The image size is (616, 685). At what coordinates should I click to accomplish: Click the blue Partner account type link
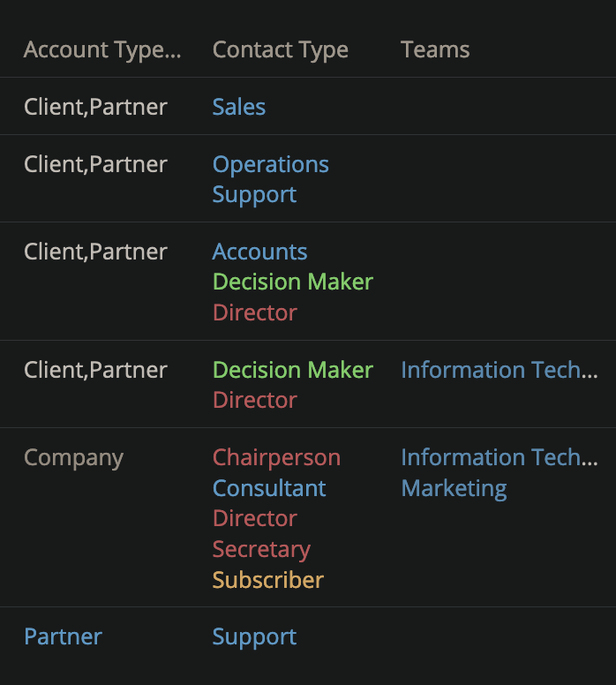point(63,636)
